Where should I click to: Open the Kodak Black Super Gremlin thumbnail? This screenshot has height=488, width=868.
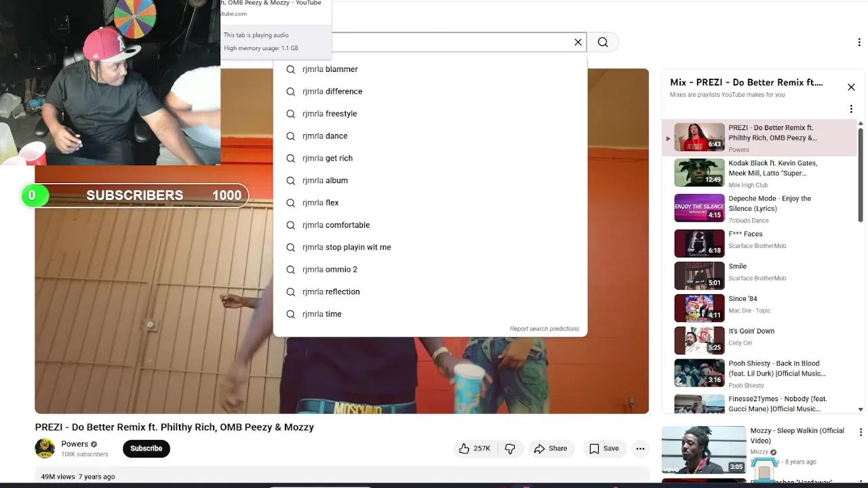(699, 173)
